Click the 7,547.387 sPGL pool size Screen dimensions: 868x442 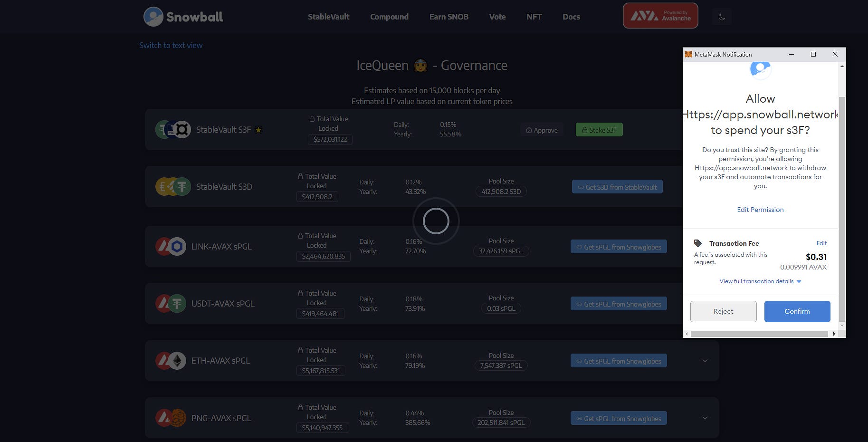pos(501,365)
